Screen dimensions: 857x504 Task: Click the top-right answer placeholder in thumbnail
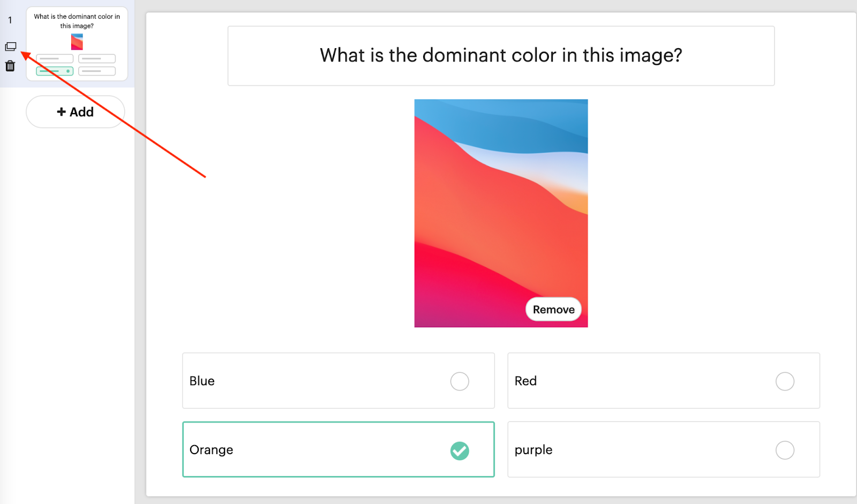[x=97, y=58]
